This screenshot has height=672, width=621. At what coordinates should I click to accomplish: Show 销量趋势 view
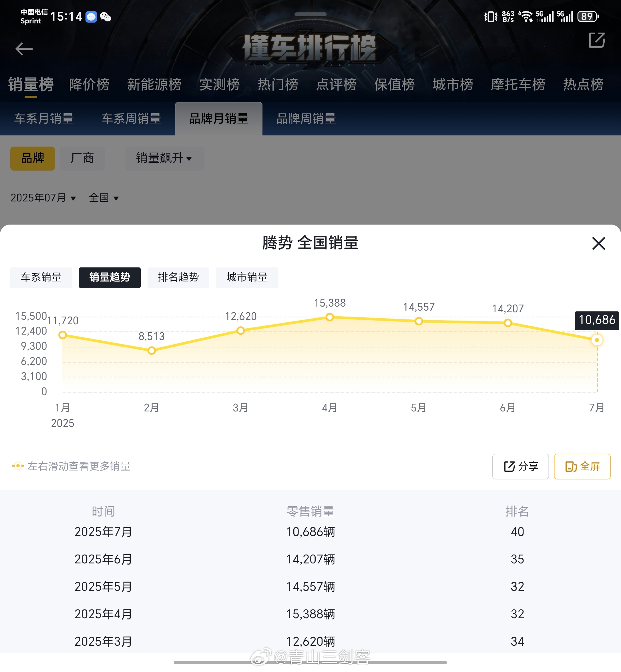coord(110,277)
